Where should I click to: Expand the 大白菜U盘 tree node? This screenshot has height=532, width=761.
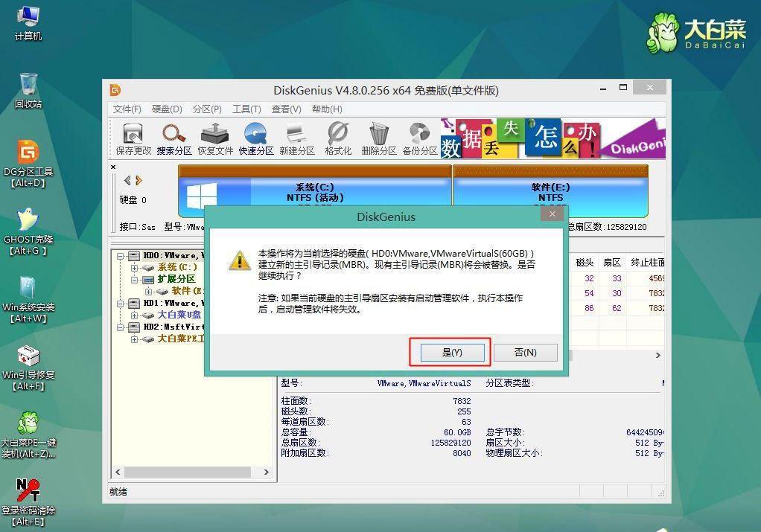(x=134, y=315)
